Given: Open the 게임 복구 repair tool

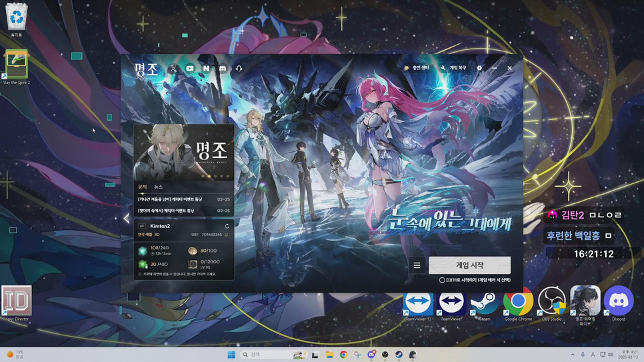Looking at the screenshot, I should (x=454, y=68).
